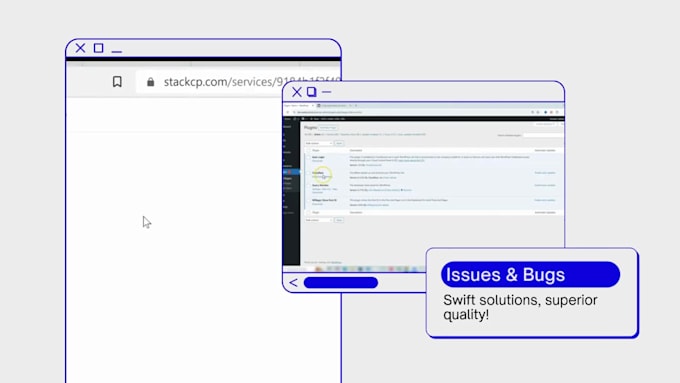
Task: Click the Plugins page heading
Action: (x=311, y=128)
